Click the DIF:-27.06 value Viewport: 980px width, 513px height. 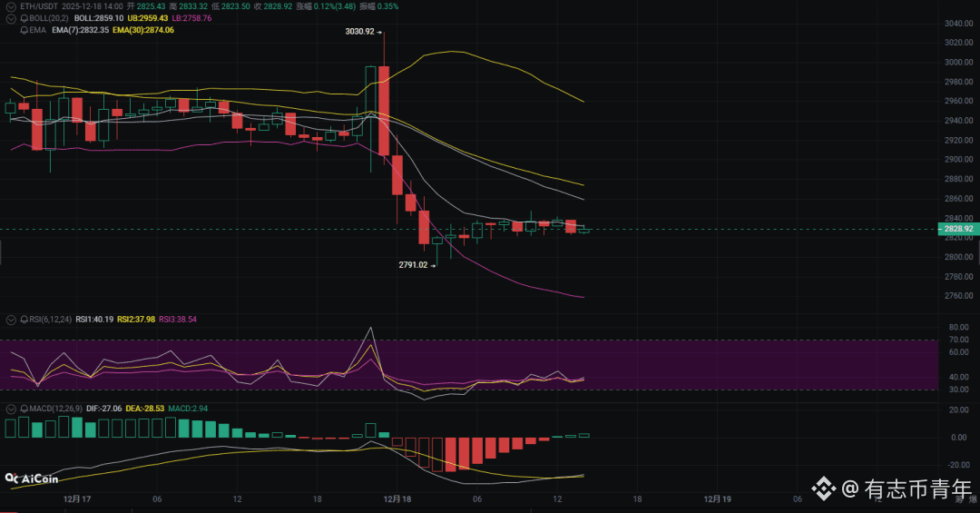pos(103,409)
